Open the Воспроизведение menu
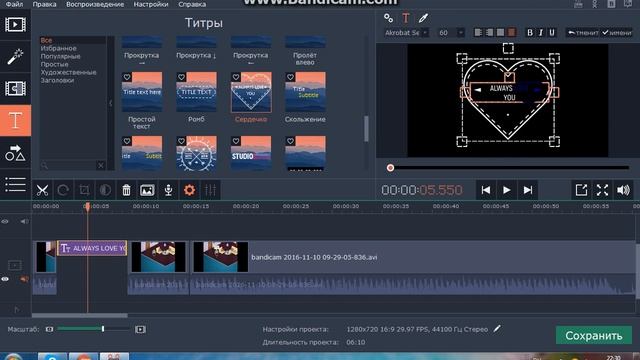The image size is (640, 360). click(x=95, y=4)
